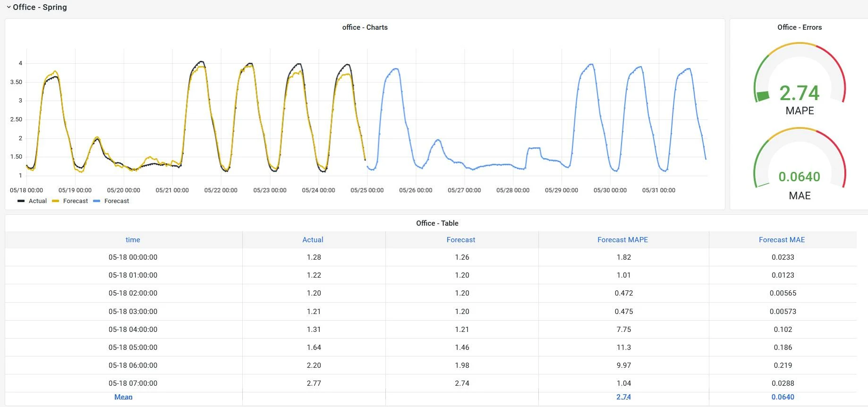
Task: Select the time cell "05-18 02:00:00"
Action: click(133, 293)
